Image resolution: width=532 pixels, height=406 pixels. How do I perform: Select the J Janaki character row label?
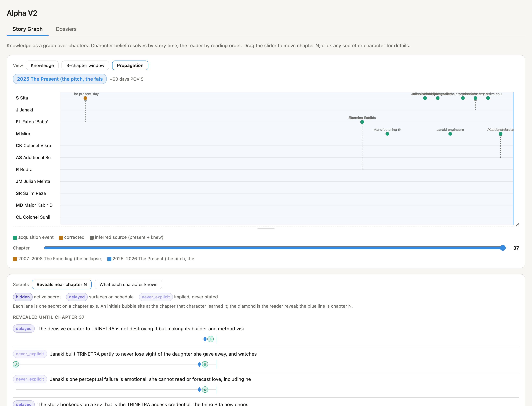pos(24,110)
